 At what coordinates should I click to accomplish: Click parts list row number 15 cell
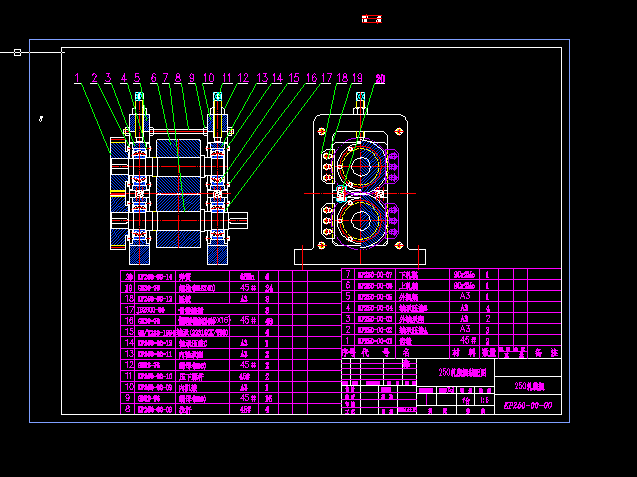click(x=129, y=332)
